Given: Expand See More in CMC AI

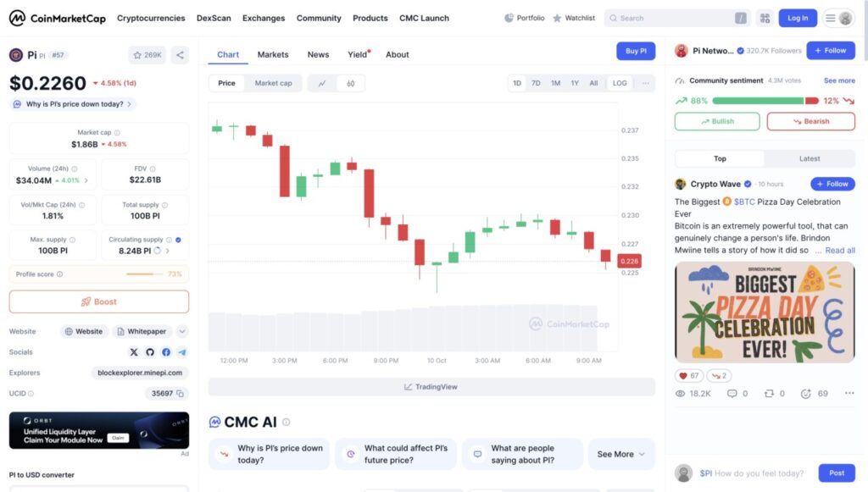Looking at the screenshot, I should [621, 454].
